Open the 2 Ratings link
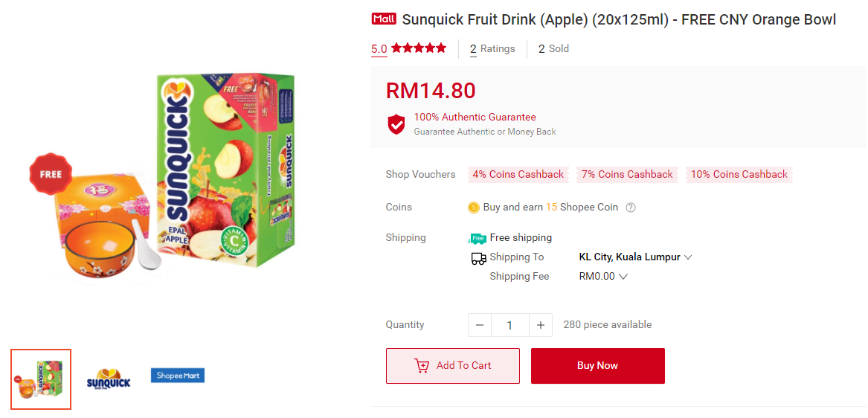Viewport: 868px width, 418px height. [x=492, y=49]
